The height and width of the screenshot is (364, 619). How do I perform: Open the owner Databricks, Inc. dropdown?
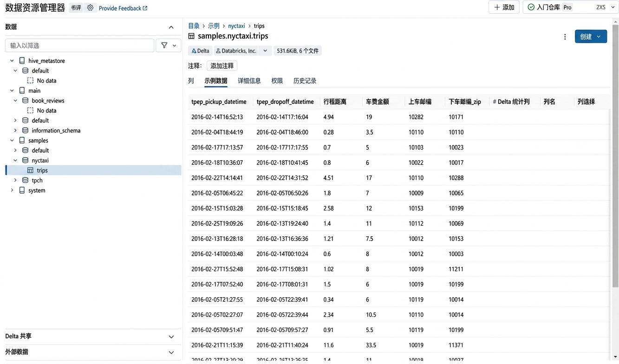click(x=265, y=51)
